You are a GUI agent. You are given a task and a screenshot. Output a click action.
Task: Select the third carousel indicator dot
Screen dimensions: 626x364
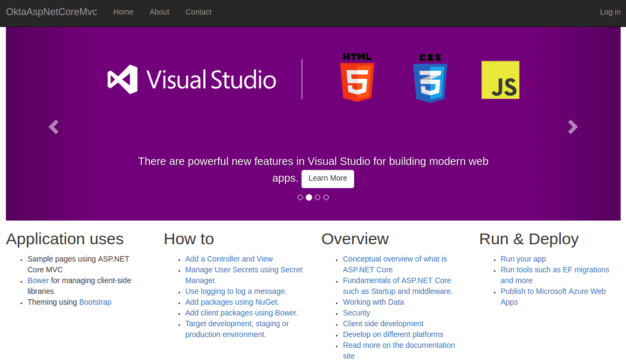click(x=318, y=197)
